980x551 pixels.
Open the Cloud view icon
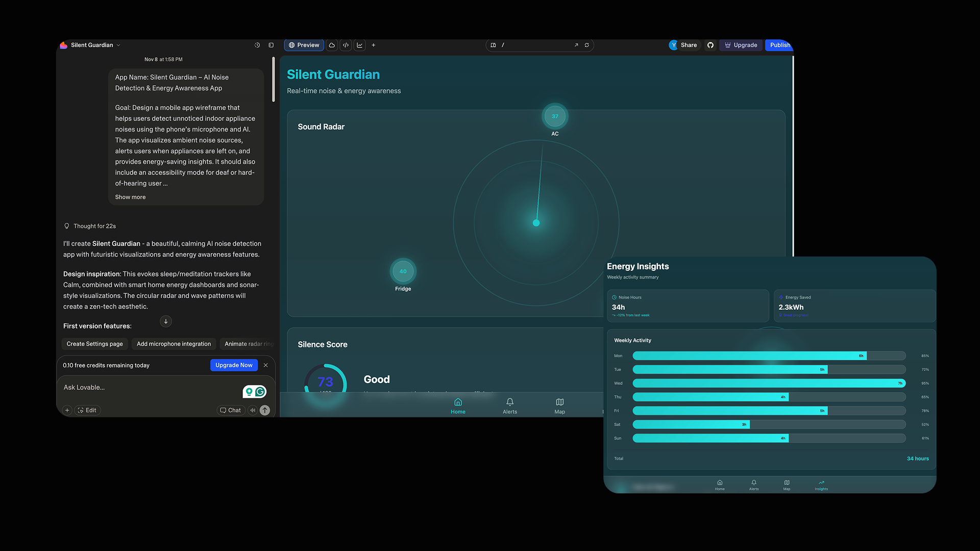coord(332,45)
